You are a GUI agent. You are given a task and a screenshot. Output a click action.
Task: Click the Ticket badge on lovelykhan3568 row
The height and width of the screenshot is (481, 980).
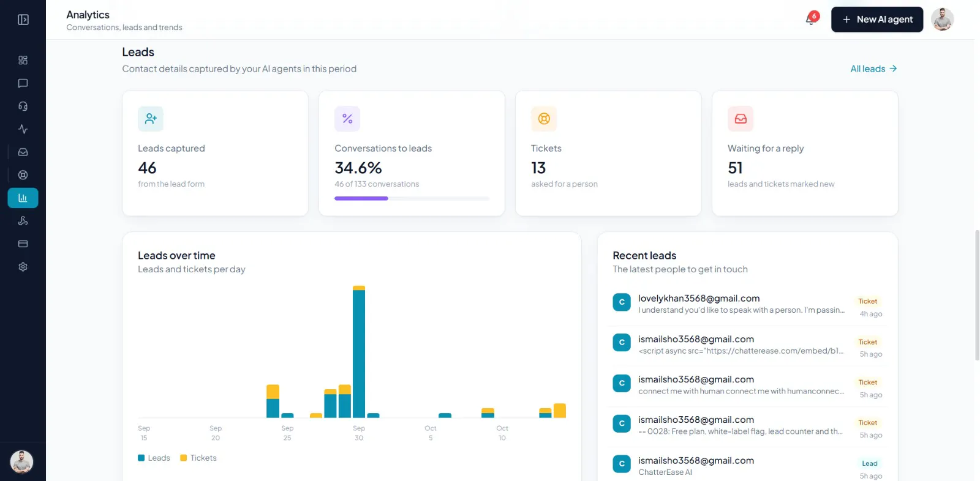click(x=868, y=301)
